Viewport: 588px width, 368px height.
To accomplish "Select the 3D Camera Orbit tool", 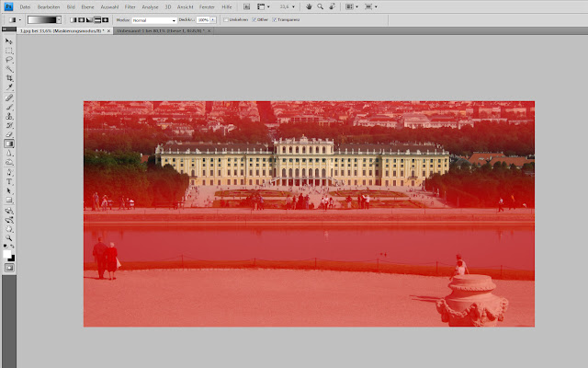I will point(9,220).
